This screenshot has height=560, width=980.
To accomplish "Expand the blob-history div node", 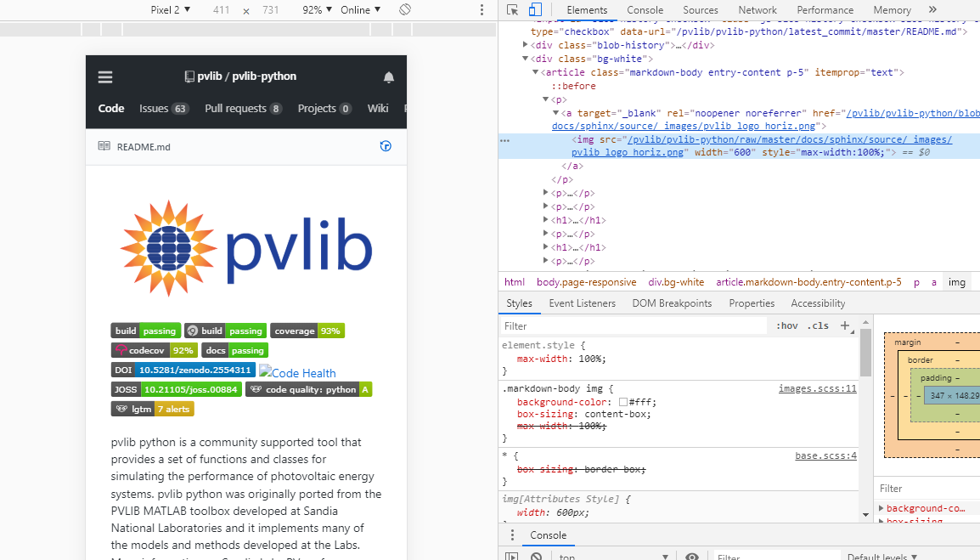I will [525, 45].
